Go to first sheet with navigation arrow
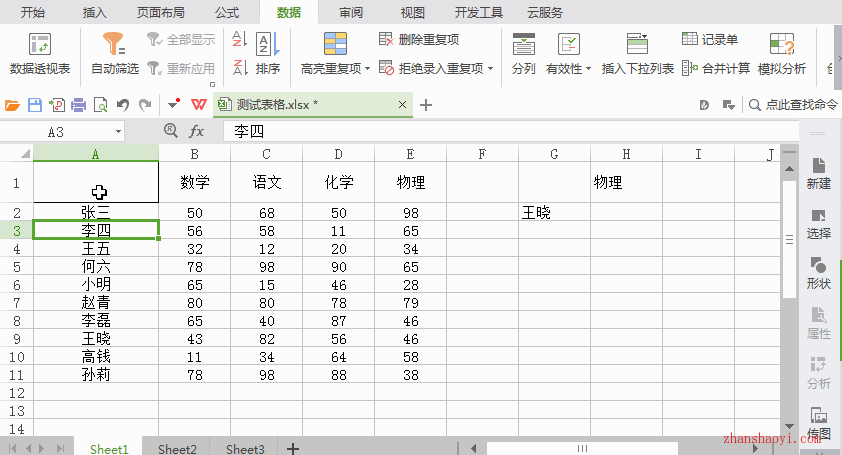The image size is (842, 455). [12, 448]
